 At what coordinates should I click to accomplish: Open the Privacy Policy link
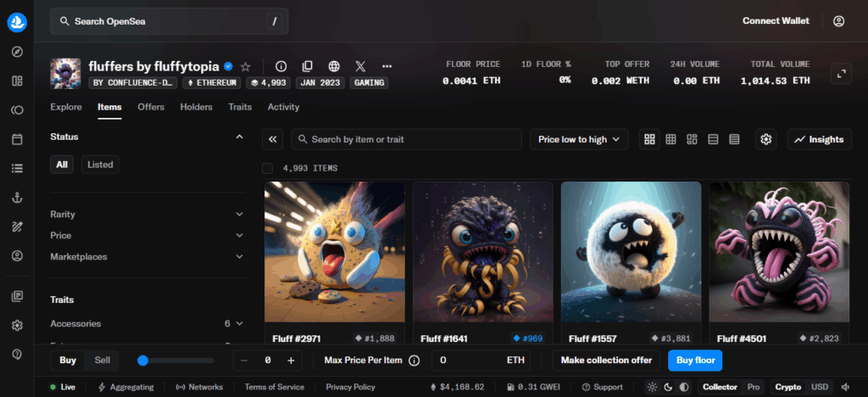350,387
